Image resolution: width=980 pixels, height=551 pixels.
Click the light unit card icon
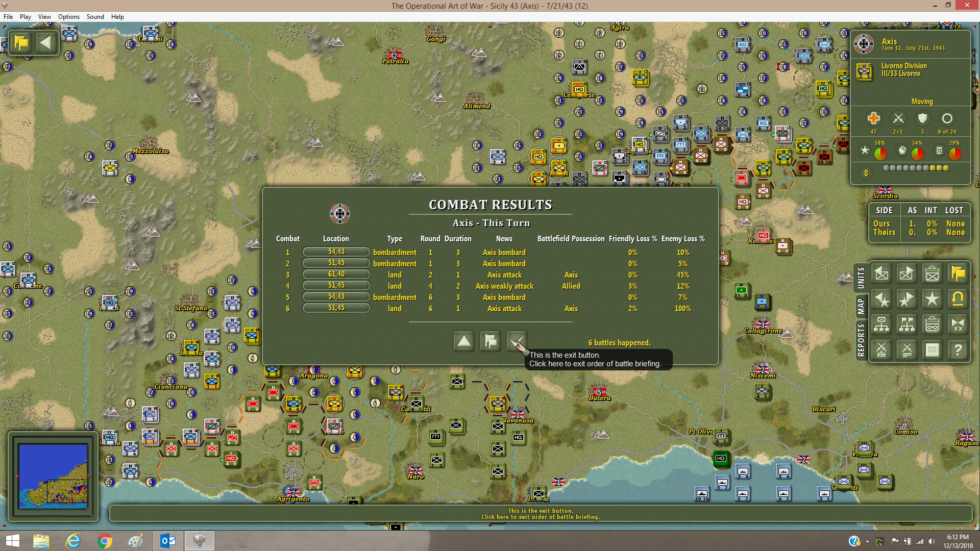point(933,350)
